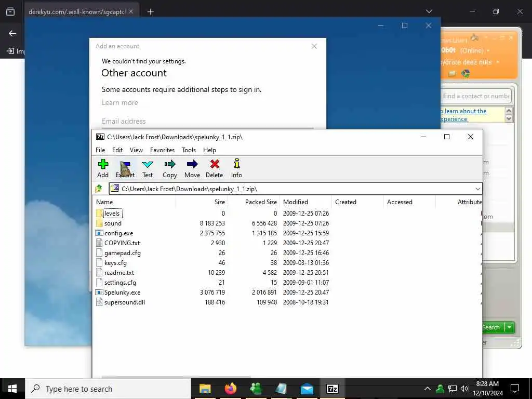532x399 pixels.
Task: Open the taskbar clock showing 8:28 AM
Action: (x=487, y=389)
